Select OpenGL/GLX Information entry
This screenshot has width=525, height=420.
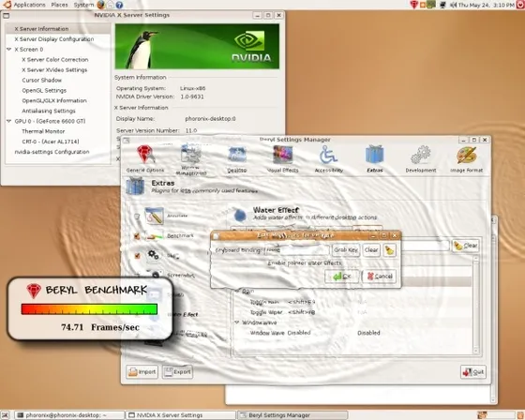54,100
